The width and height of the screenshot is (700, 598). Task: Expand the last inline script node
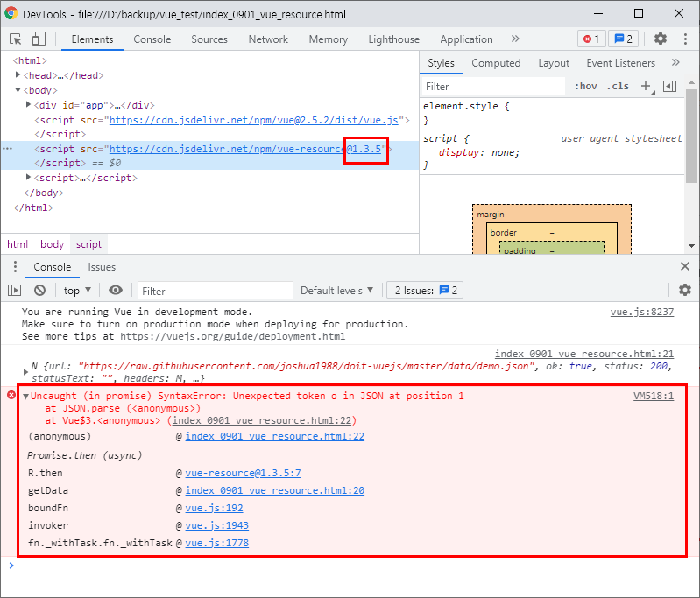[x=29, y=177]
